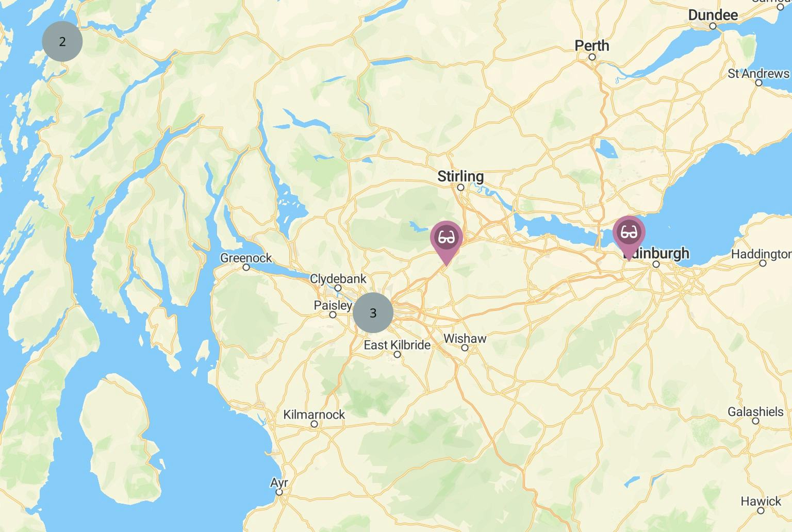Click the East Kilbride label
The width and height of the screenshot is (792, 532).
397,345
